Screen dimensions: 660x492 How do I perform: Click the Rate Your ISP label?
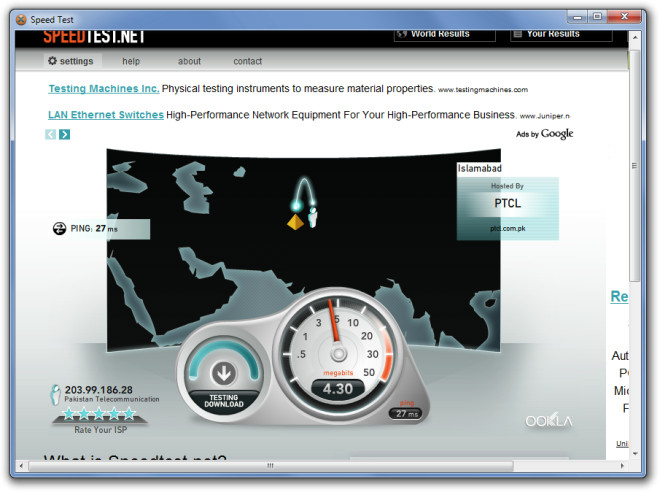(x=101, y=430)
